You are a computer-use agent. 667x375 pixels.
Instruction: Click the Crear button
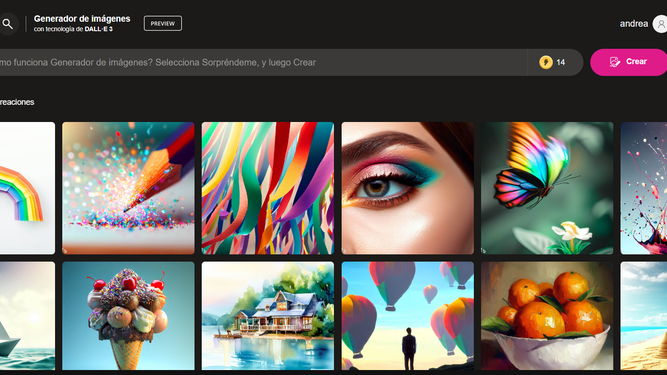[628, 62]
